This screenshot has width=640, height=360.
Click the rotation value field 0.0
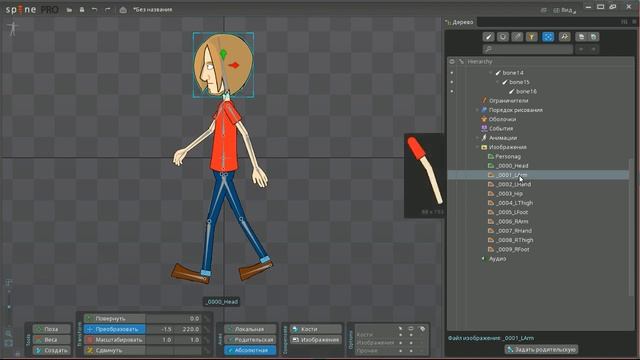pos(174,318)
